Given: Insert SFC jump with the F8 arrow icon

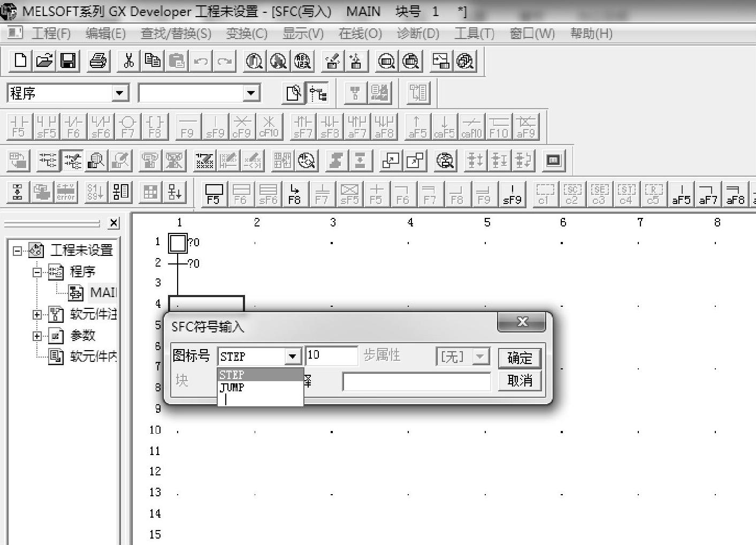Looking at the screenshot, I should [x=295, y=194].
